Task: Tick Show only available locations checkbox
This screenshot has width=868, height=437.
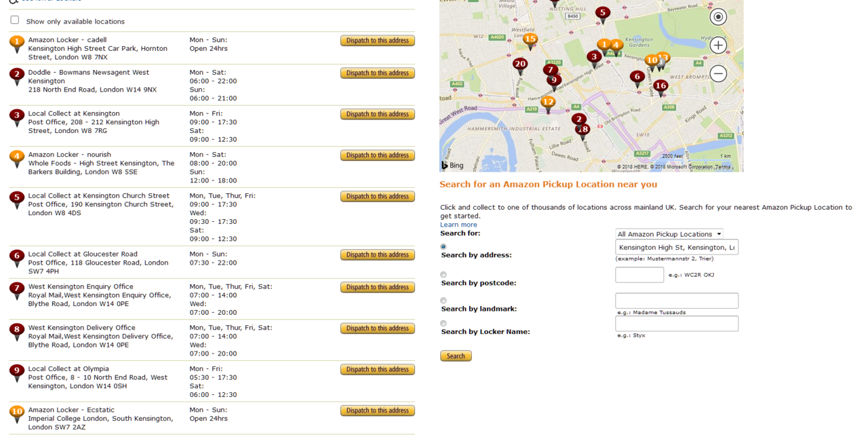Action: click(15, 20)
